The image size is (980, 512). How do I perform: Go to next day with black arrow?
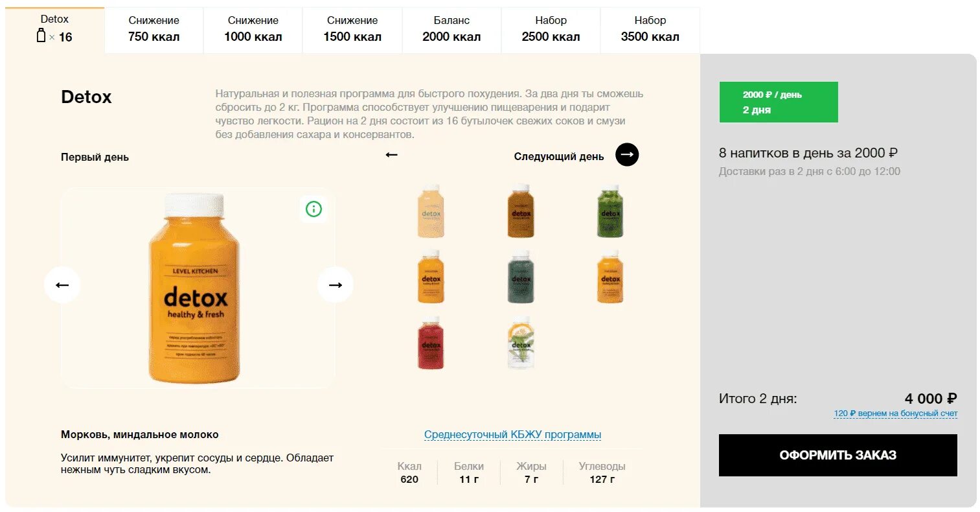coord(626,155)
